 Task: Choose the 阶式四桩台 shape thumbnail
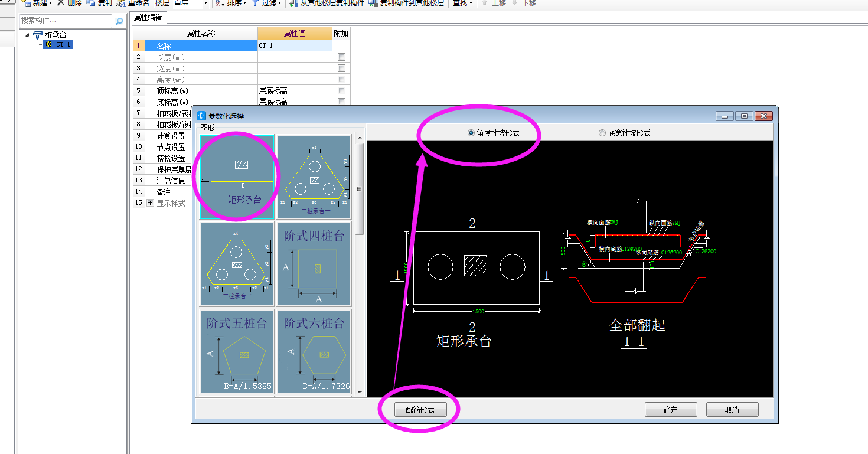click(314, 264)
